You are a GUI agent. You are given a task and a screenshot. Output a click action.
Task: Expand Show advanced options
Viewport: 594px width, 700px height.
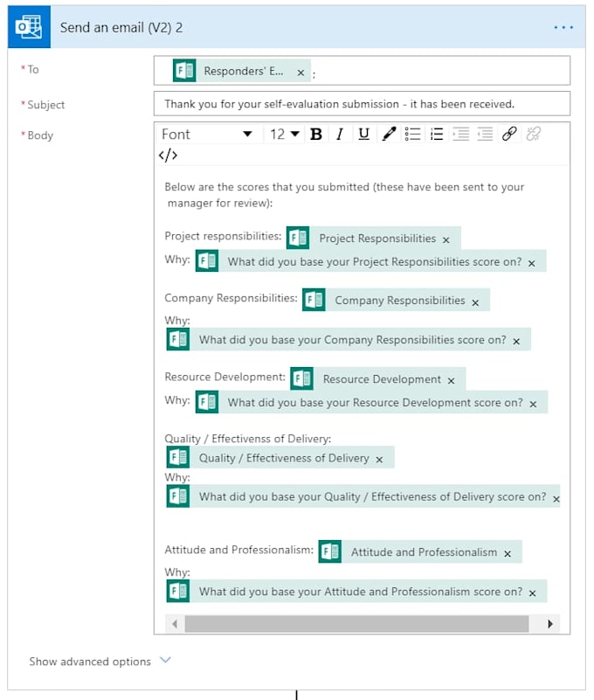(x=100, y=662)
